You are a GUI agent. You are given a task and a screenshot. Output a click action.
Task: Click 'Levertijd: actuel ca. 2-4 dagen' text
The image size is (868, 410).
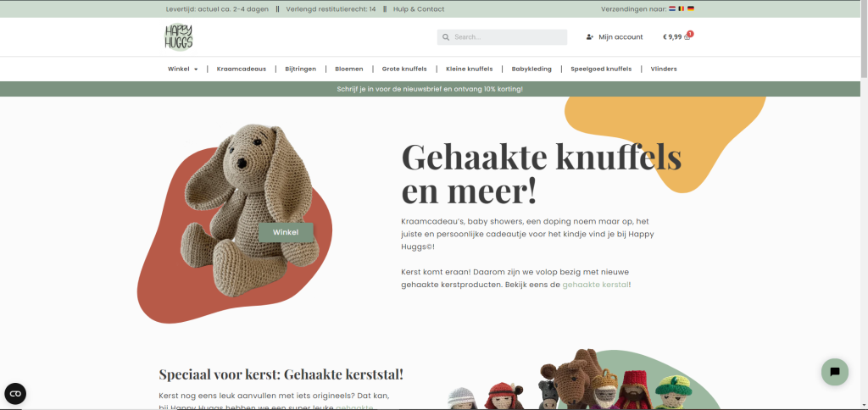[217, 8]
